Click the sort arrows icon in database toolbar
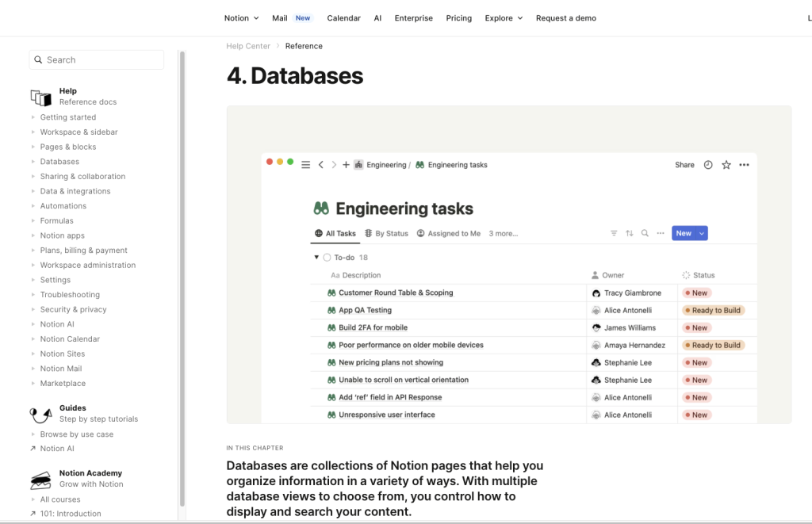The height and width of the screenshot is (524, 812). click(630, 234)
